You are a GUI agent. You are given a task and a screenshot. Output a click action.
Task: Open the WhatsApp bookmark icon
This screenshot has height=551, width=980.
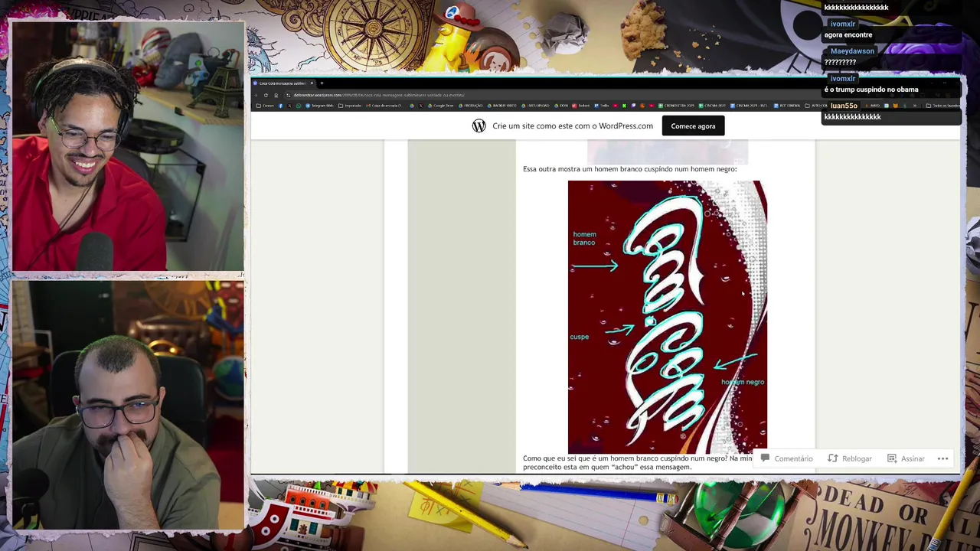299,106
